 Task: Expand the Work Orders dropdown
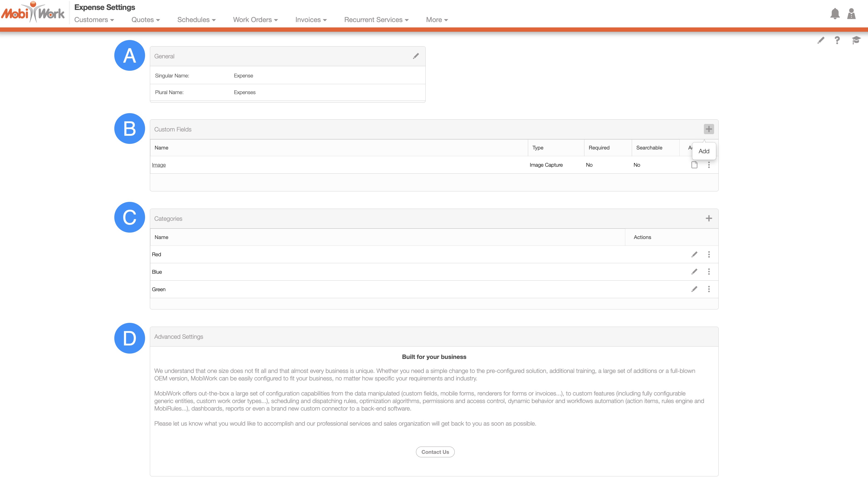pos(255,20)
